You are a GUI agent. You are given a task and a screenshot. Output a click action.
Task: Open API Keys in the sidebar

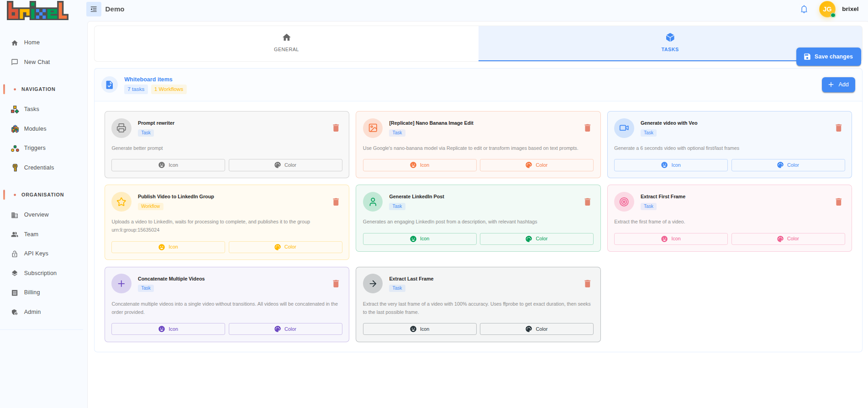coord(36,254)
